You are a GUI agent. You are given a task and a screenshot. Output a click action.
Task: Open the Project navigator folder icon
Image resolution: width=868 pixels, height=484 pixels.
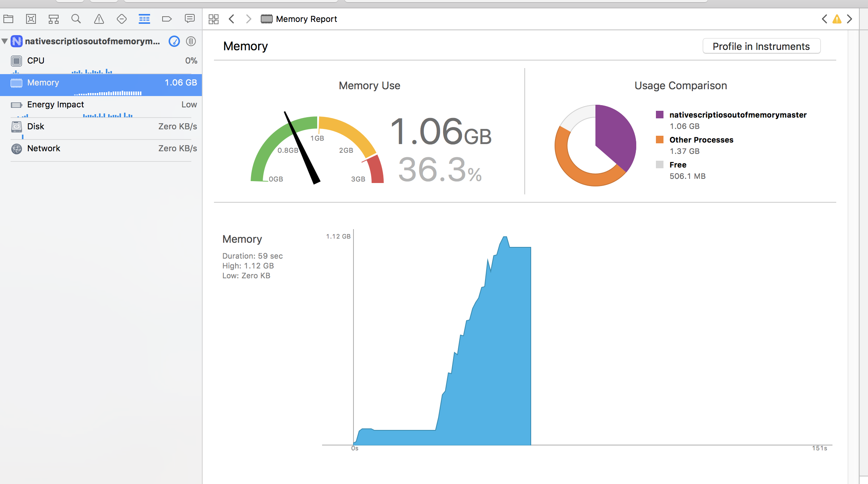[8, 19]
